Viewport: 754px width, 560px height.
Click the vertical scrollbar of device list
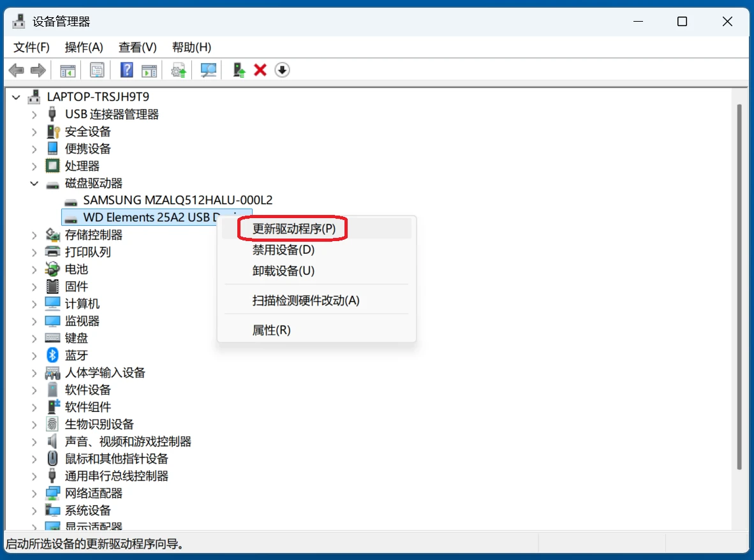point(739,287)
